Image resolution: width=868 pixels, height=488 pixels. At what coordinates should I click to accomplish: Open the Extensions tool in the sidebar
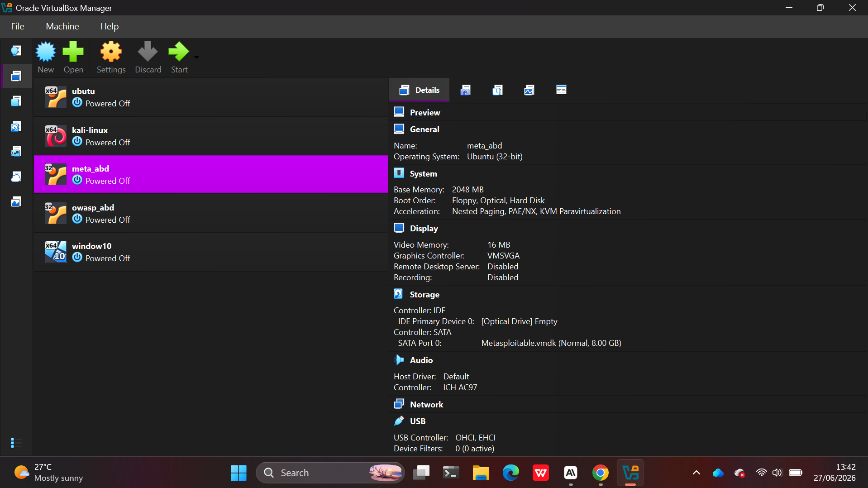click(x=16, y=101)
